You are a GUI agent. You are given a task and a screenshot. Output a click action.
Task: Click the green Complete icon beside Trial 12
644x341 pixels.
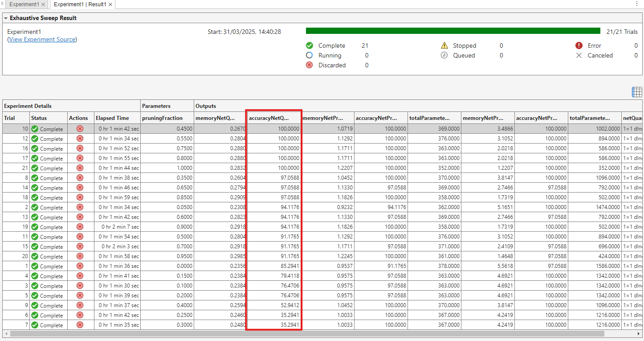click(34, 139)
